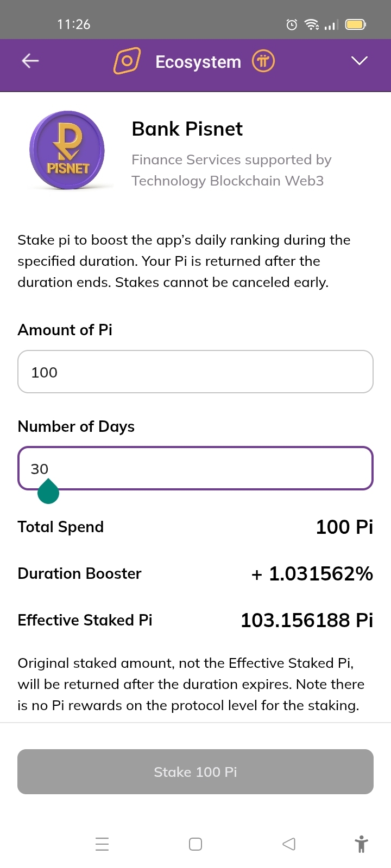
Task: Expand the header chevron dropdown
Action: pos(360,61)
